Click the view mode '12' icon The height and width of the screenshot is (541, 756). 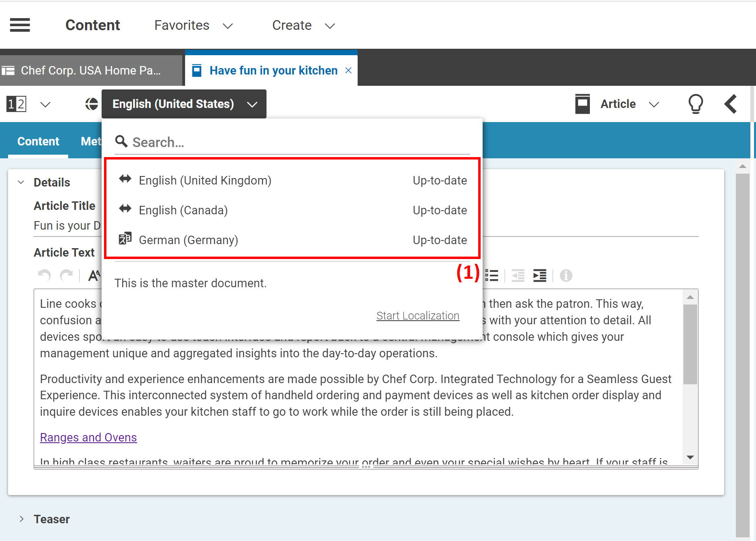click(x=17, y=104)
